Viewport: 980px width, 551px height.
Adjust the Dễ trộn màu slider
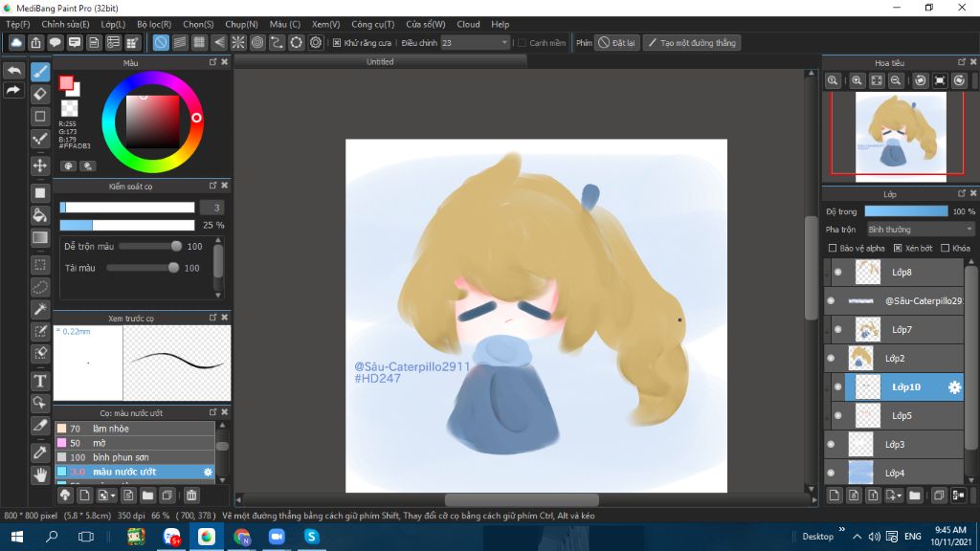(150, 246)
